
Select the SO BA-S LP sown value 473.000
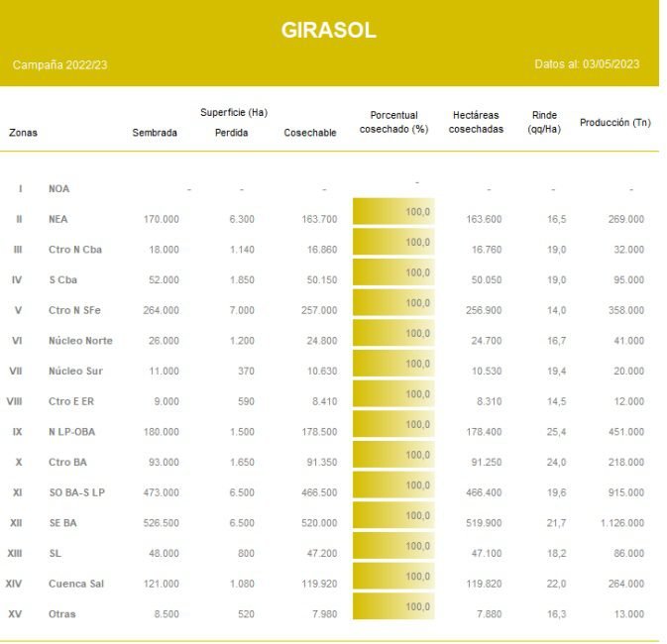coord(159,492)
